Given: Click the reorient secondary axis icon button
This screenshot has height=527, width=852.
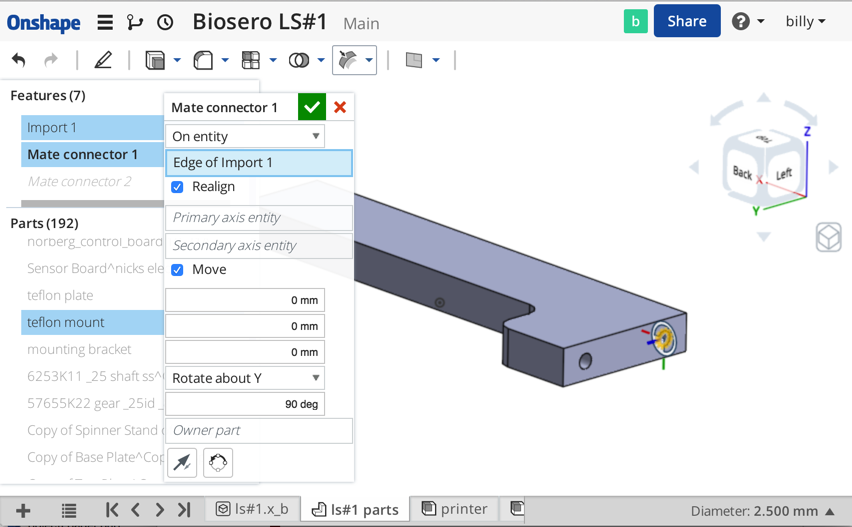Looking at the screenshot, I should point(218,463).
